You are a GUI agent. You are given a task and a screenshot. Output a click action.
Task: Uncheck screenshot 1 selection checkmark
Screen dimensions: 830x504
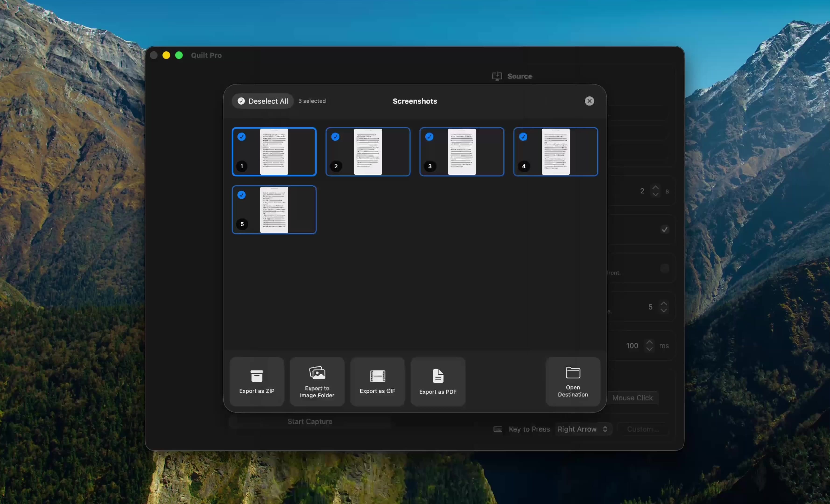242,137
